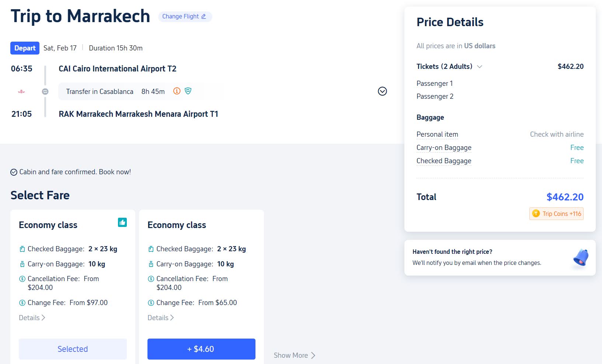Choose the +$4.60 Economy fare upgrade
602x364 pixels.
(201, 349)
